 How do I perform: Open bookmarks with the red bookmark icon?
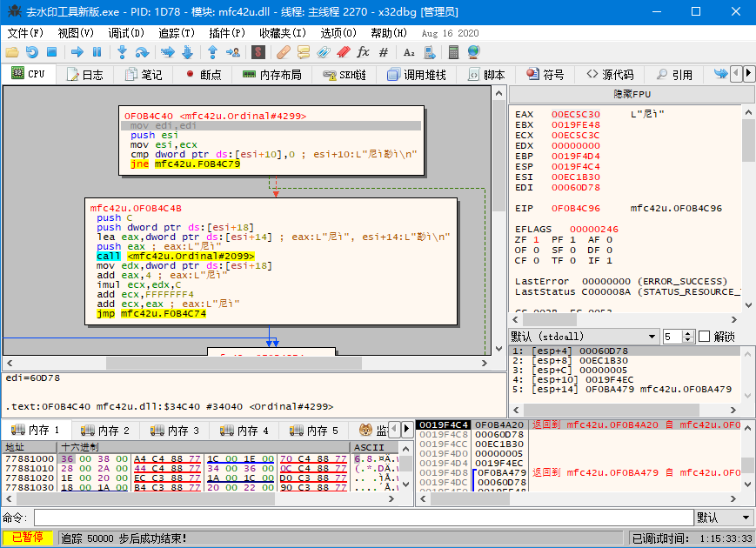344,52
